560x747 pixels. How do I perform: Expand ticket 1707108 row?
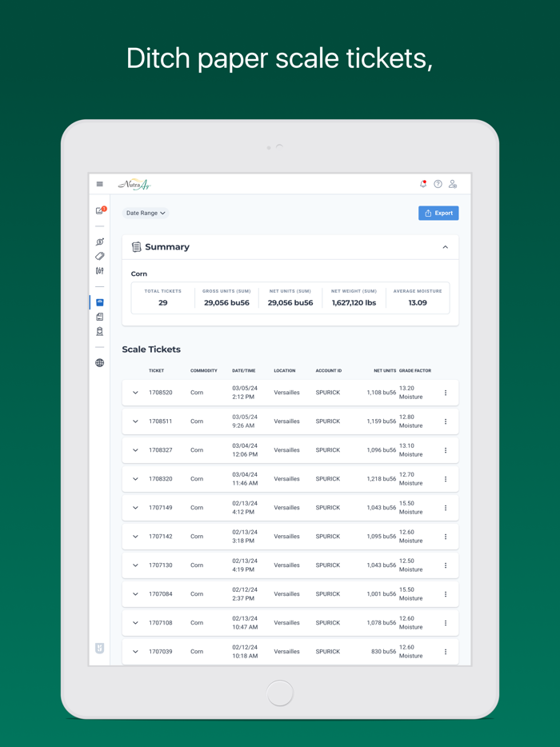(135, 623)
